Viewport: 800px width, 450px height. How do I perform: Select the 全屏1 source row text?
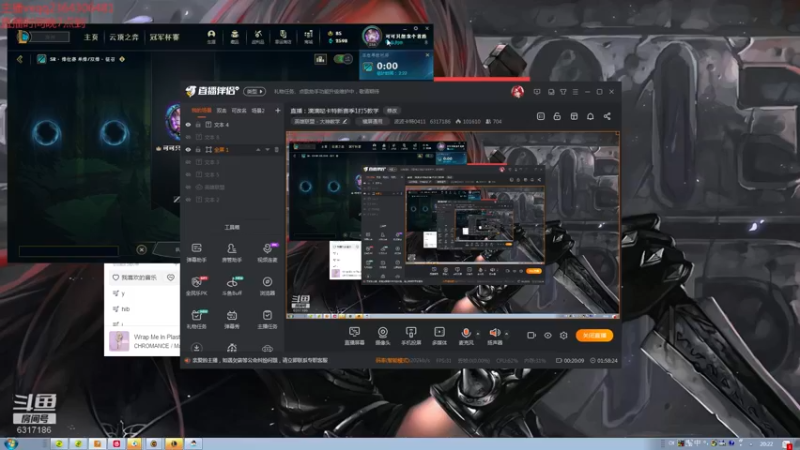[x=221, y=149]
